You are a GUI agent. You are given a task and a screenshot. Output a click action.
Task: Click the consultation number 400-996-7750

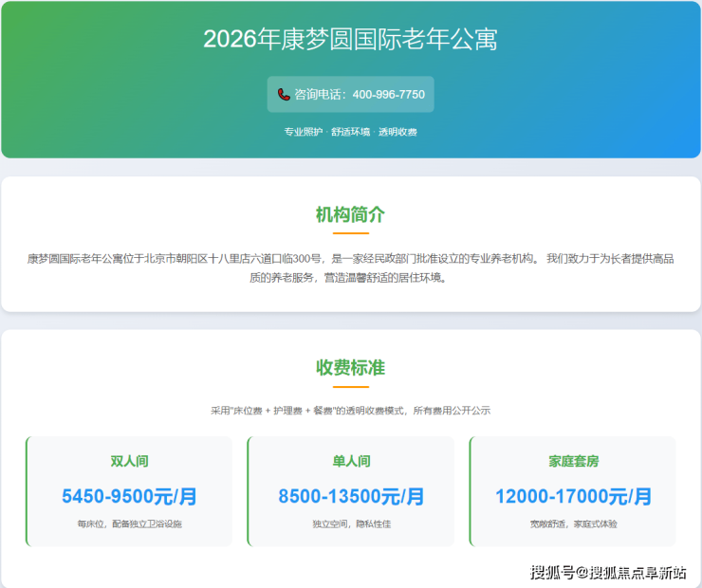[x=388, y=95]
